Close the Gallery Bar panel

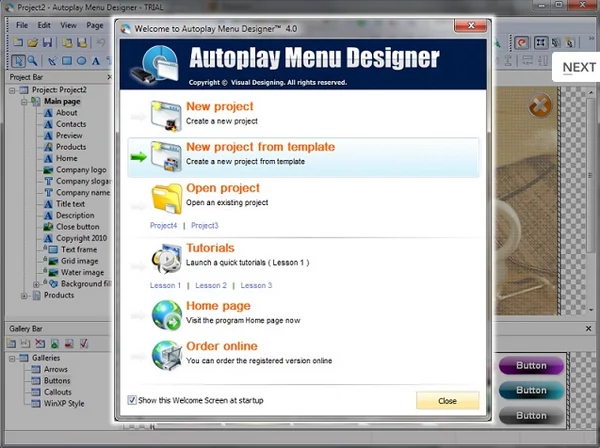(589, 329)
